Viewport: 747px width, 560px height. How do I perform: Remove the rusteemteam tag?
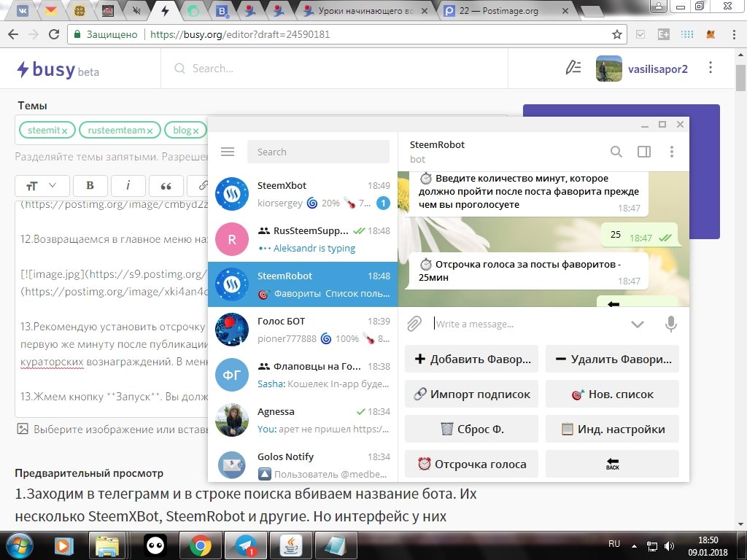coord(150,131)
